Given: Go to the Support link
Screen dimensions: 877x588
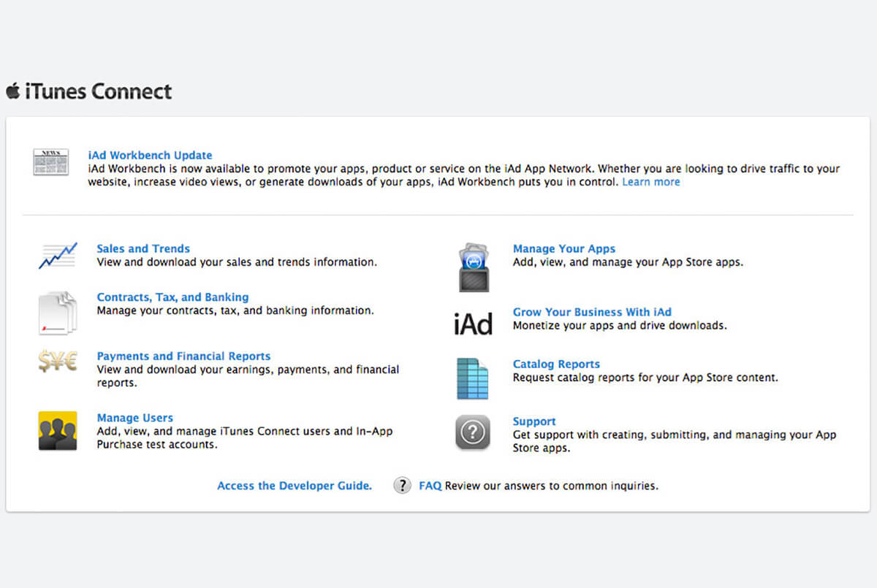Looking at the screenshot, I should [x=534, y=421].
